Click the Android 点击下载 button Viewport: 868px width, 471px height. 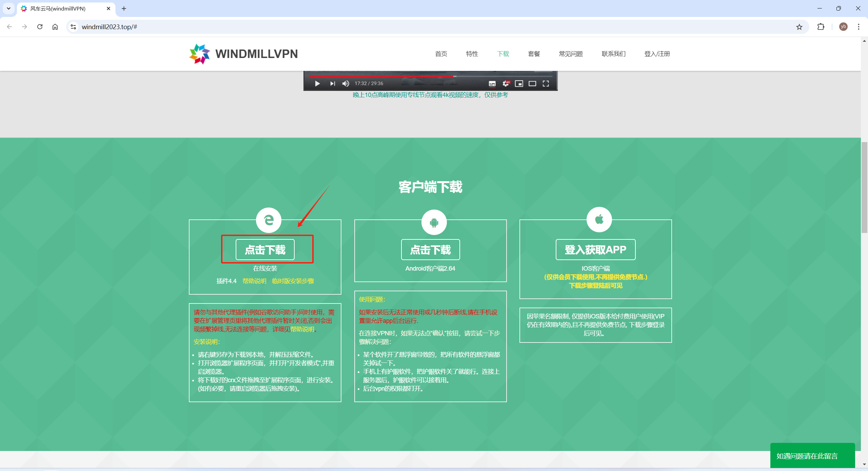[430, 250]
